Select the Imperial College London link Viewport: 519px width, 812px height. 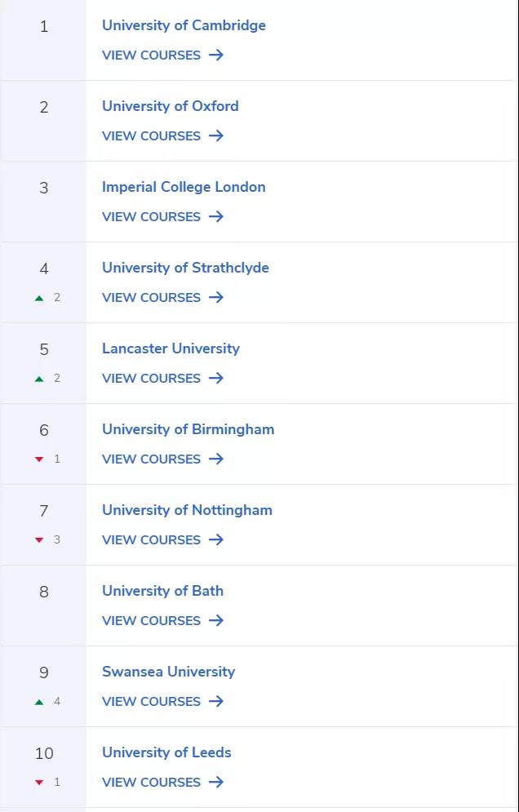(184, 187)
